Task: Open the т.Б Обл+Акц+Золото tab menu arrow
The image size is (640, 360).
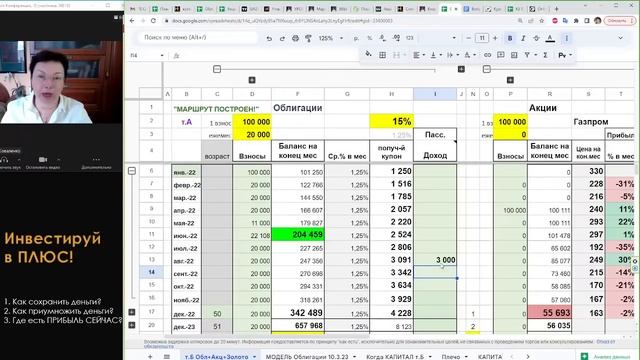Action: pyautogui.click(x=254, y=357)
